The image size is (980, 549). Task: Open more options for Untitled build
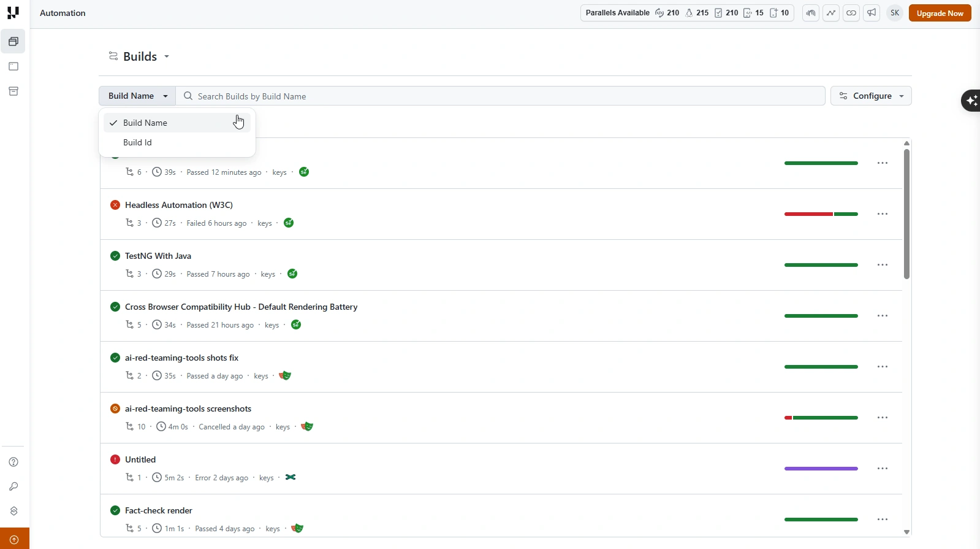click(883, 469)
